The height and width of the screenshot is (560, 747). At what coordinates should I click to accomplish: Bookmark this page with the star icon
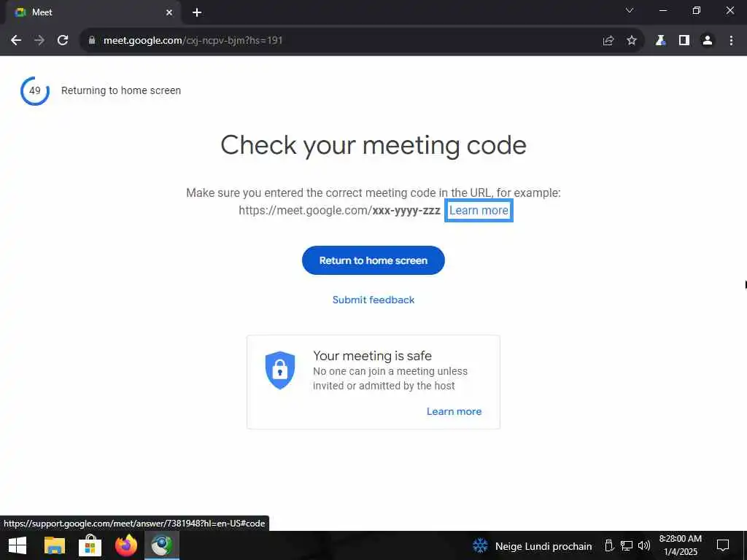point(632,41)
